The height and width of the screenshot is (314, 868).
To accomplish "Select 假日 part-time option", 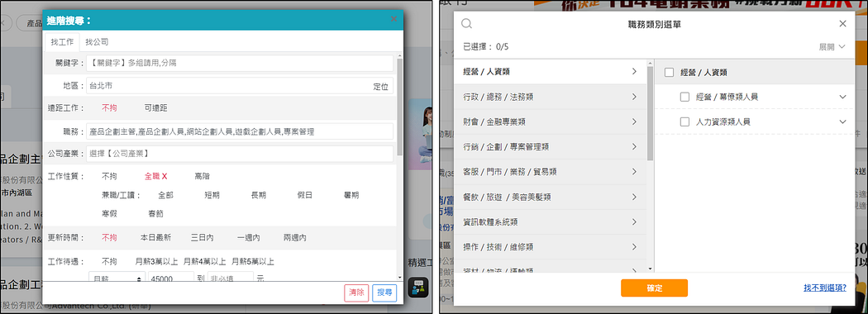I will pos(305,195).
